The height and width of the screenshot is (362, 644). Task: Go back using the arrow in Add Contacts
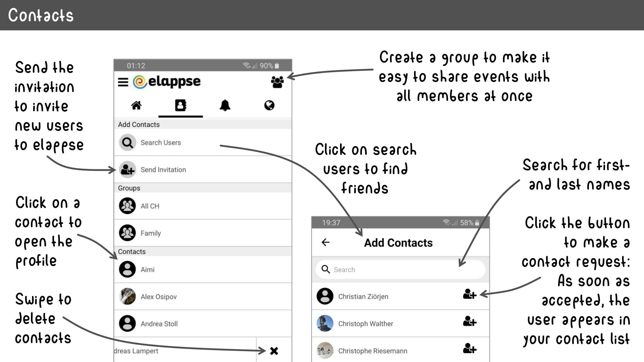click(x=326, y=242)
